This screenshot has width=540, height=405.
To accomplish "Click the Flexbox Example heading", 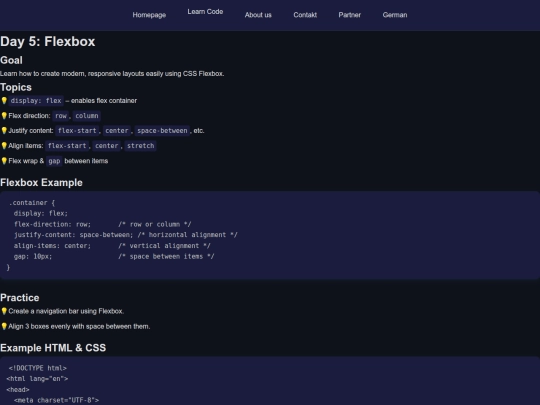I will pyautogui.click(x=41, y=183).
